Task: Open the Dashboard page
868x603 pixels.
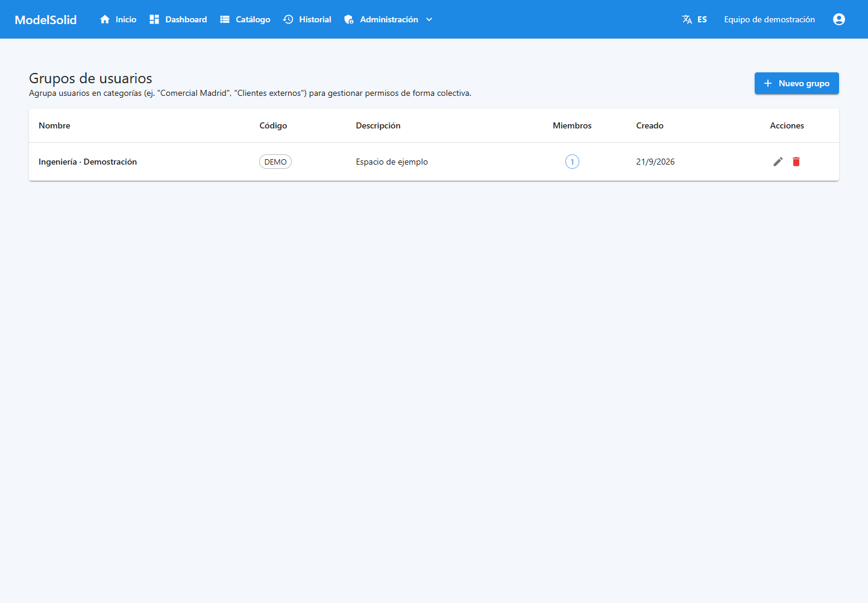Action: coord(178,19)
